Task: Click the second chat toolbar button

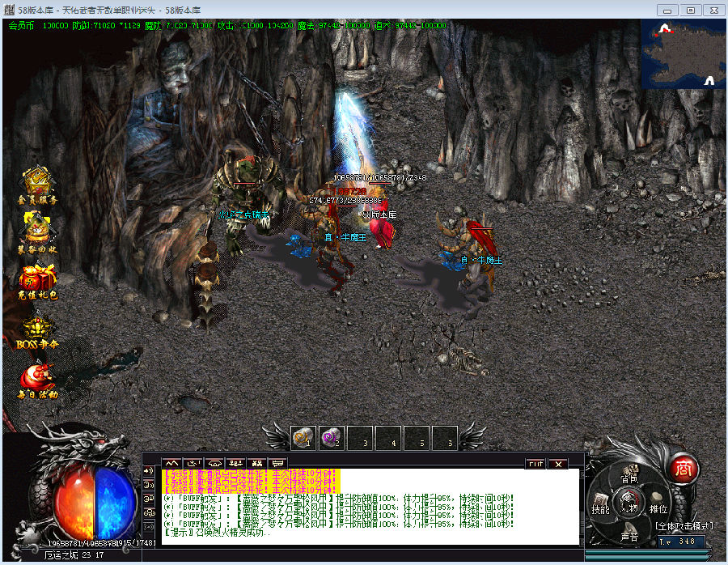Action: pos(193,463)
